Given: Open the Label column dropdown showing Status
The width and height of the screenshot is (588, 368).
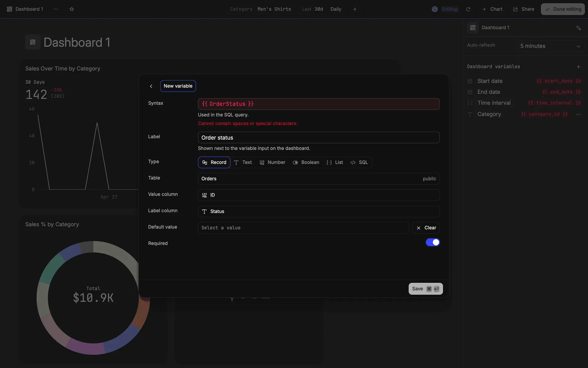Looking at the screenshot, I should click(318, 211).
